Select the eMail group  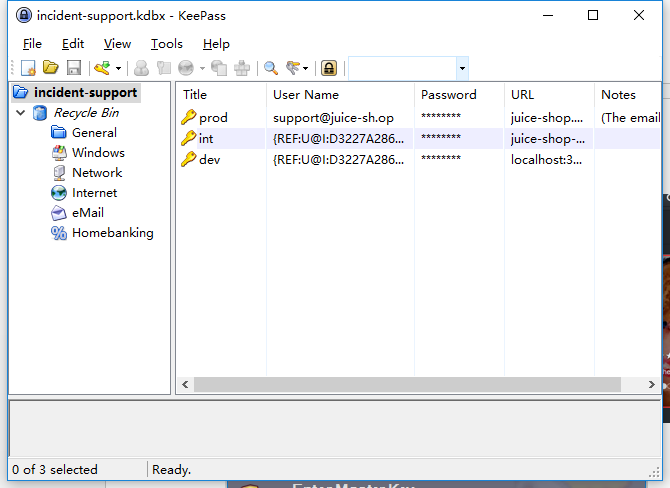[88, 213]
